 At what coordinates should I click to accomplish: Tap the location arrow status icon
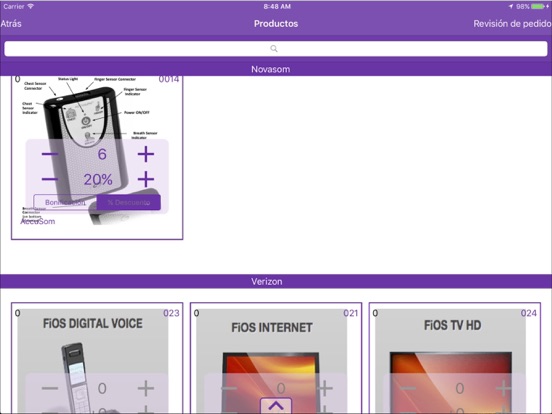pos(511,6)
